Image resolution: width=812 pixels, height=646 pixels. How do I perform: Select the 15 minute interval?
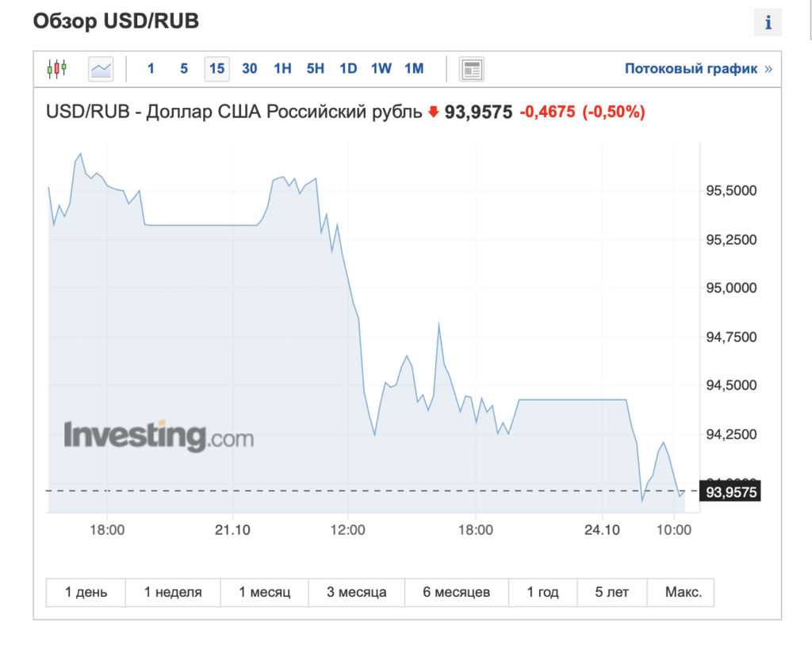[x=216, y=69]
